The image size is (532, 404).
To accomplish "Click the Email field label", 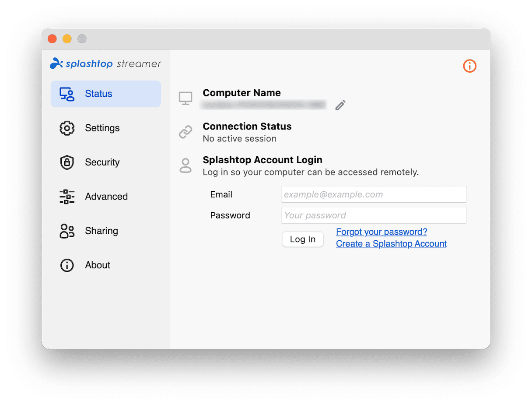I will click(x=221, y=195).
